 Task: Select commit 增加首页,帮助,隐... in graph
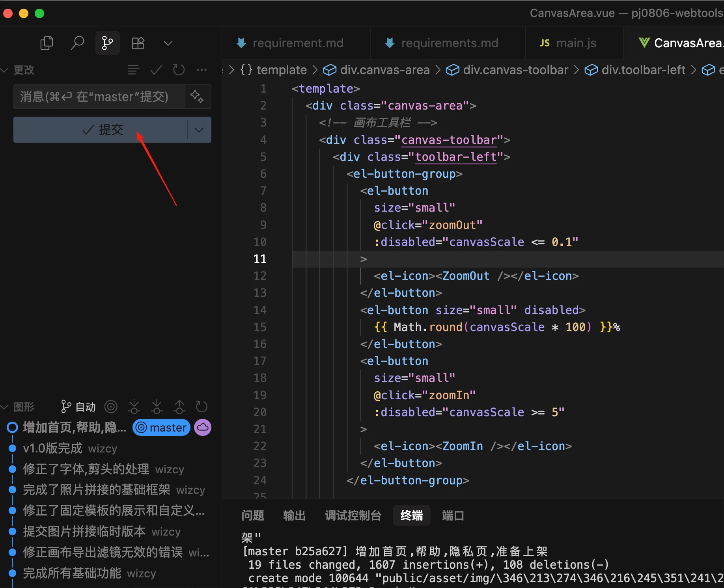click(75, 428)
